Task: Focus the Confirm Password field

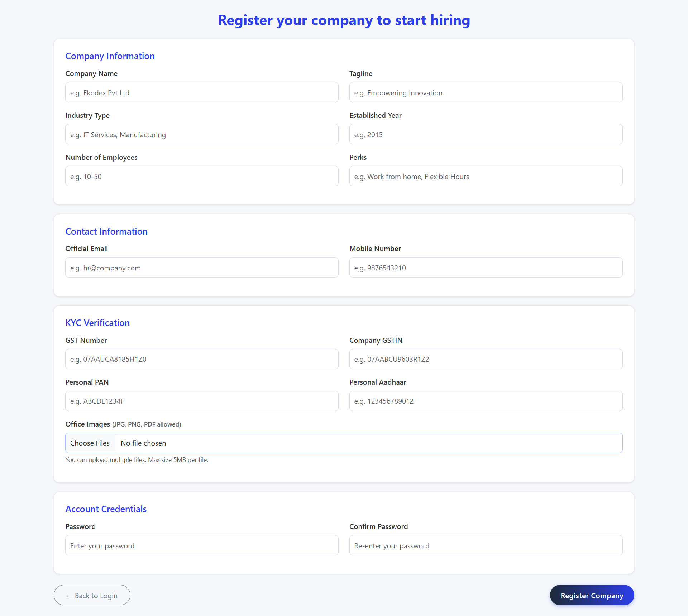Action: (486, 545)
